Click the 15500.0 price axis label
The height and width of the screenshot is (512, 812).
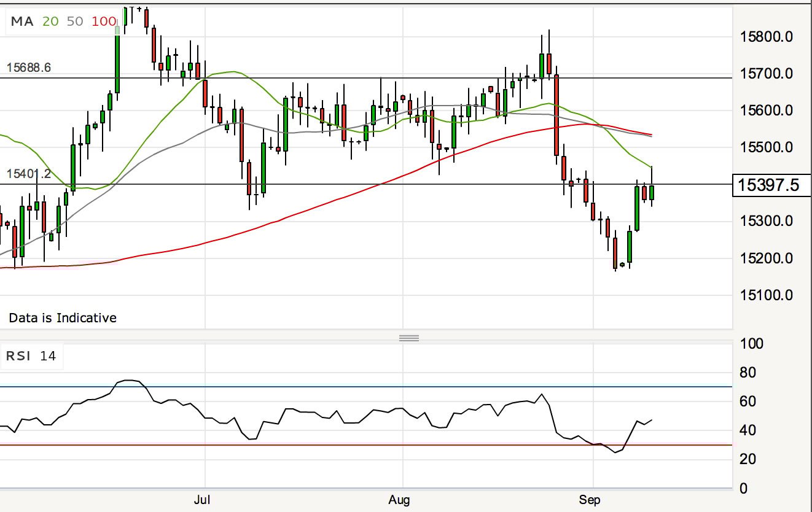pos(767,147)
